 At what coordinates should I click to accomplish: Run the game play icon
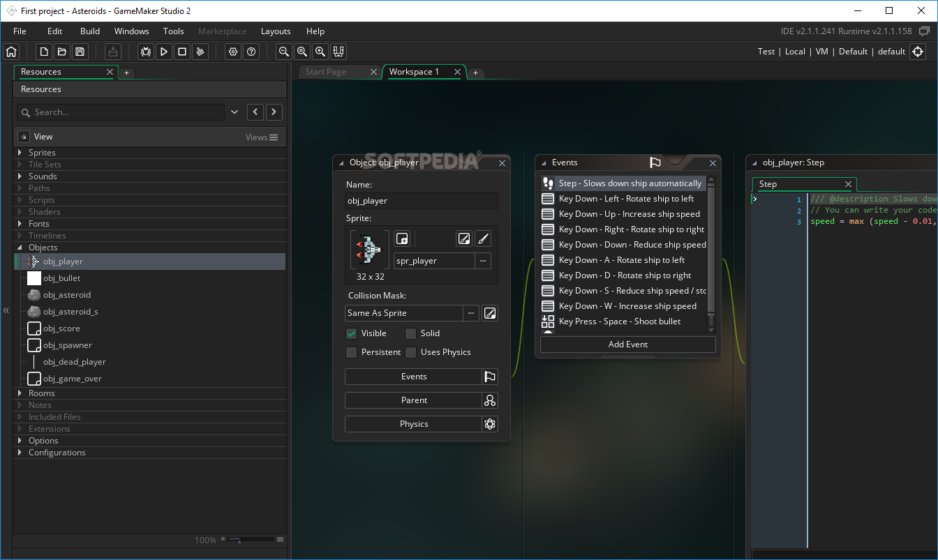[x=164, y=52]
